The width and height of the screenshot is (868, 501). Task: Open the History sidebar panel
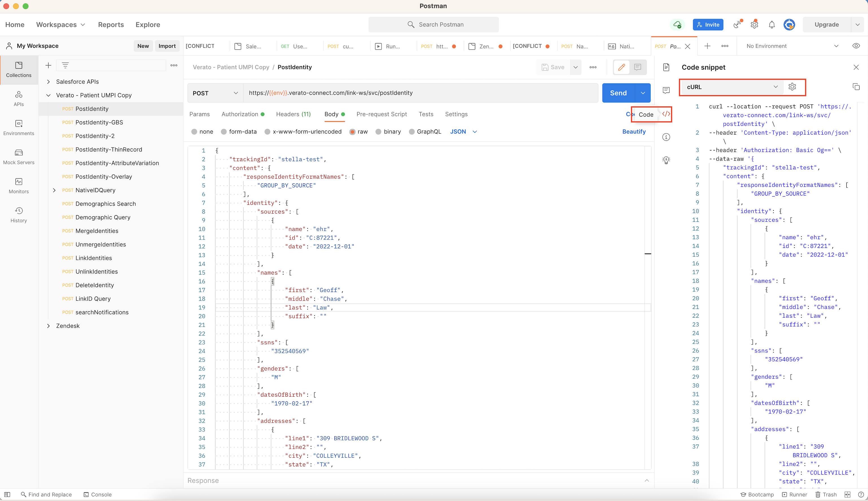point(19,215)
